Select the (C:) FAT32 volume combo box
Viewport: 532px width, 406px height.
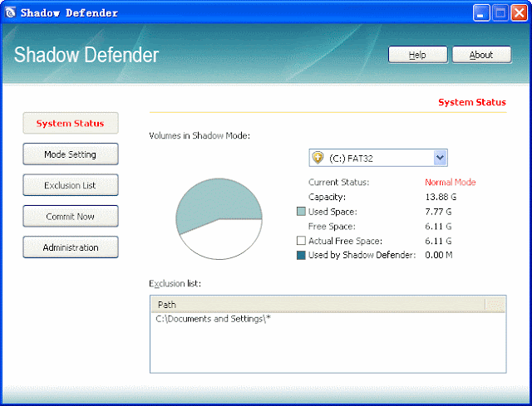tap(378, 158)
